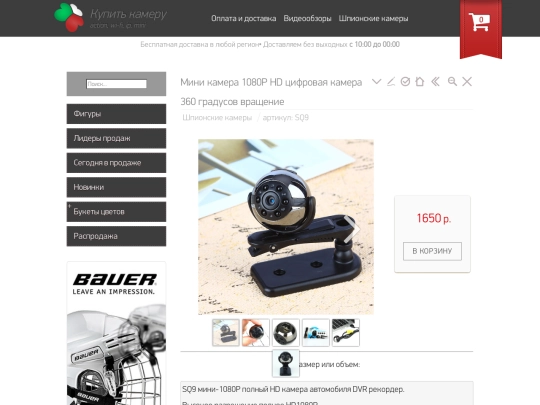Screen dimensions: 540x405
Task: Click the magnifier zoom icon
Action: (452, 82)
